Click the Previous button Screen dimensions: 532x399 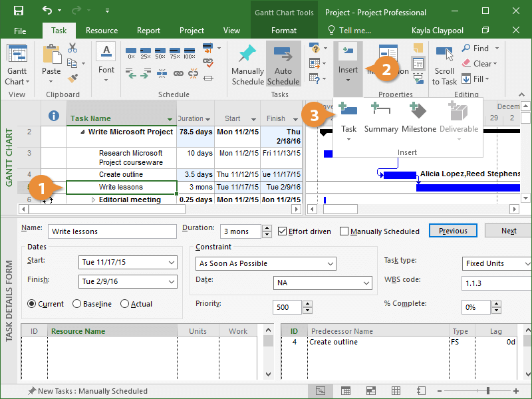click(453, 231)
